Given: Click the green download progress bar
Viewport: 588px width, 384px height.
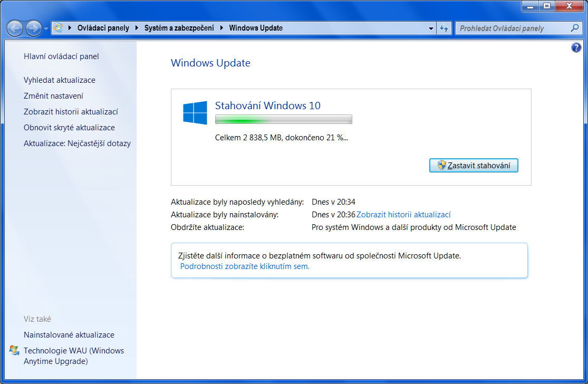Looking at the screenshot, I should point(284,119).
